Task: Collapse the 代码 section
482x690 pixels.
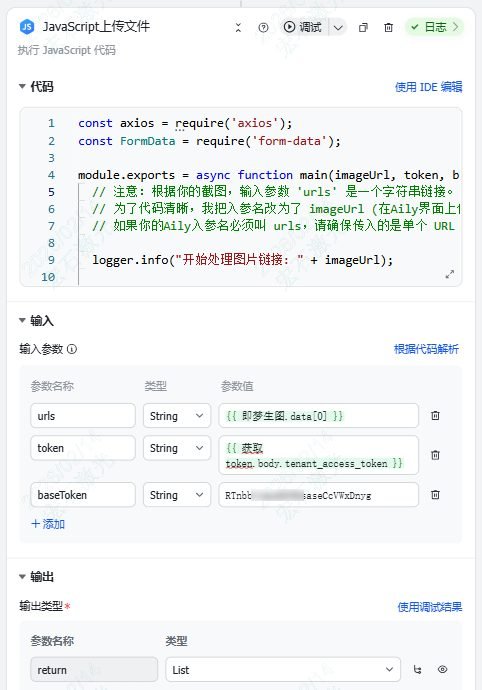Action: pyautogui.click(x=22, y=86)
